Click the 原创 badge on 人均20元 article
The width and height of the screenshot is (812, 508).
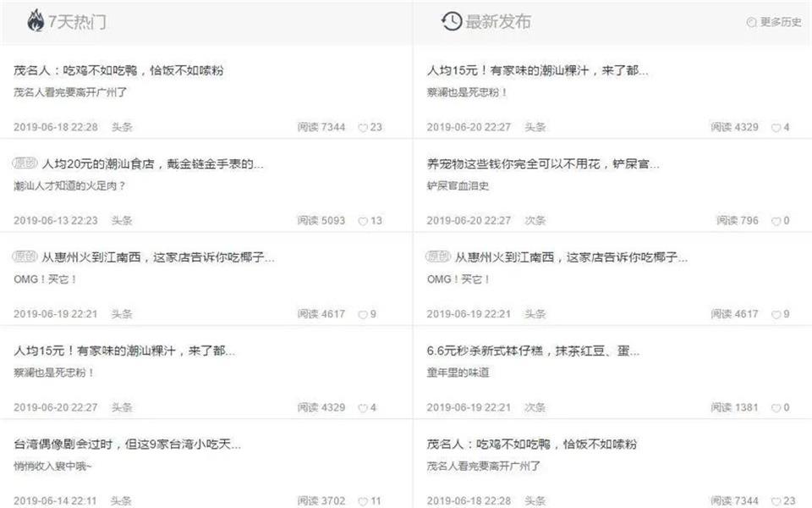(25, 163)
